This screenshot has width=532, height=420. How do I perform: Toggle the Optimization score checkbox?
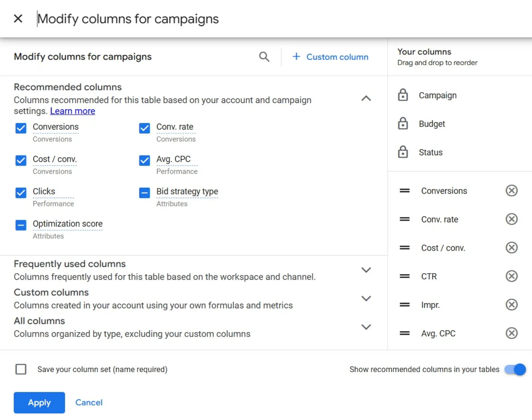point(21,225)
